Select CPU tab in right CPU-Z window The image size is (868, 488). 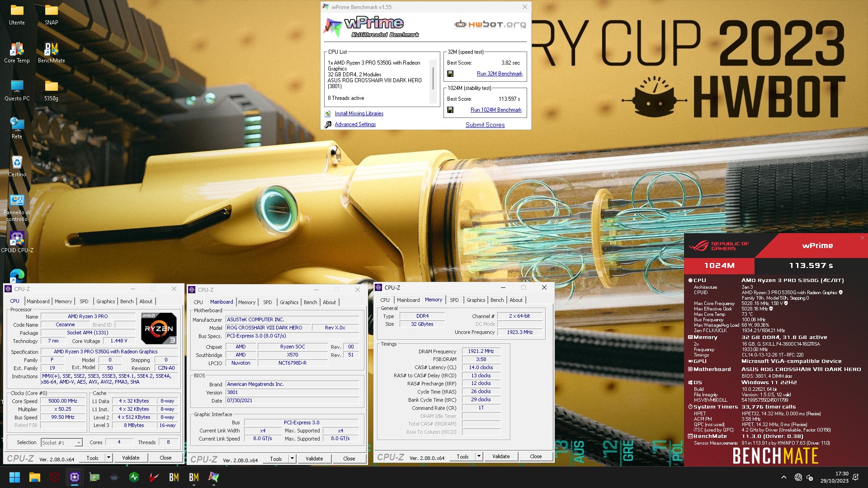[x=385, y=300]
